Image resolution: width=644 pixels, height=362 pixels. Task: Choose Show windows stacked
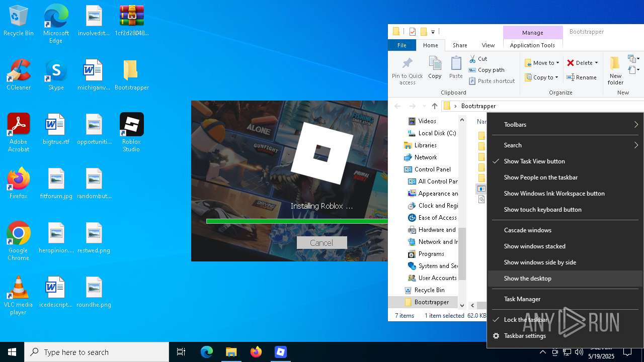[x=566, y=246]
